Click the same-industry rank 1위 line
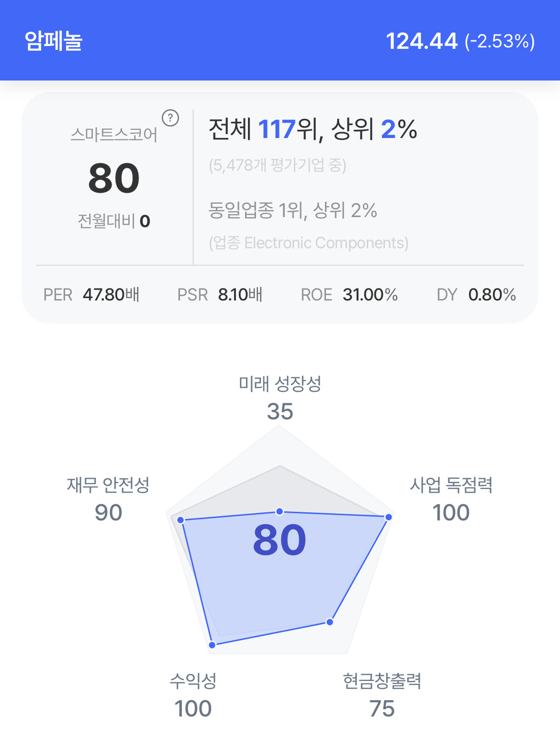560x750 pixels. tap(292, 210)
